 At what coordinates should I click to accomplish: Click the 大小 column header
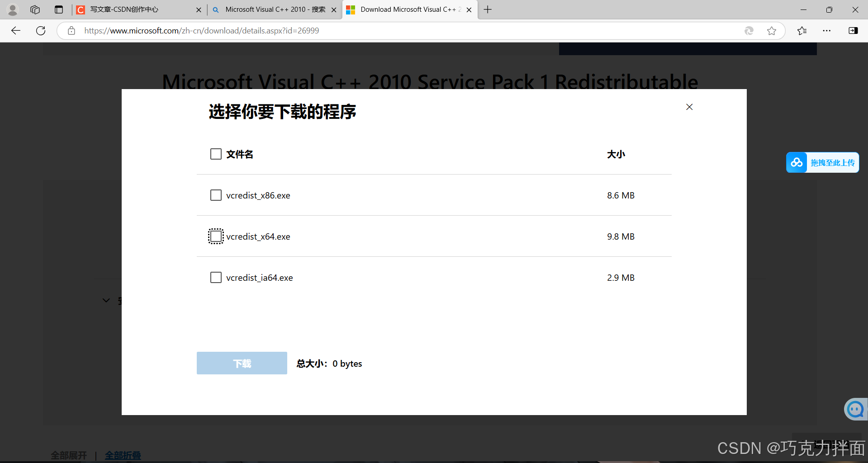[x=616, y=154]
